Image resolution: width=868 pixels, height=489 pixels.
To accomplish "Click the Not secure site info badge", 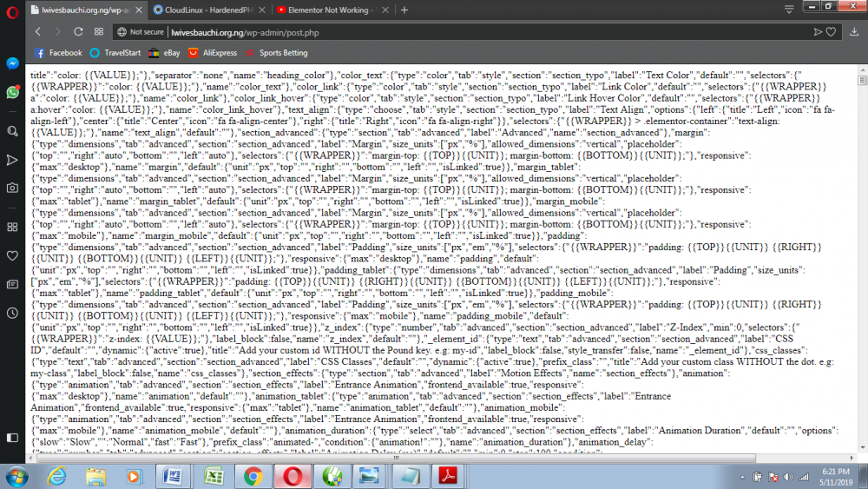I will (x=141, y=31).
